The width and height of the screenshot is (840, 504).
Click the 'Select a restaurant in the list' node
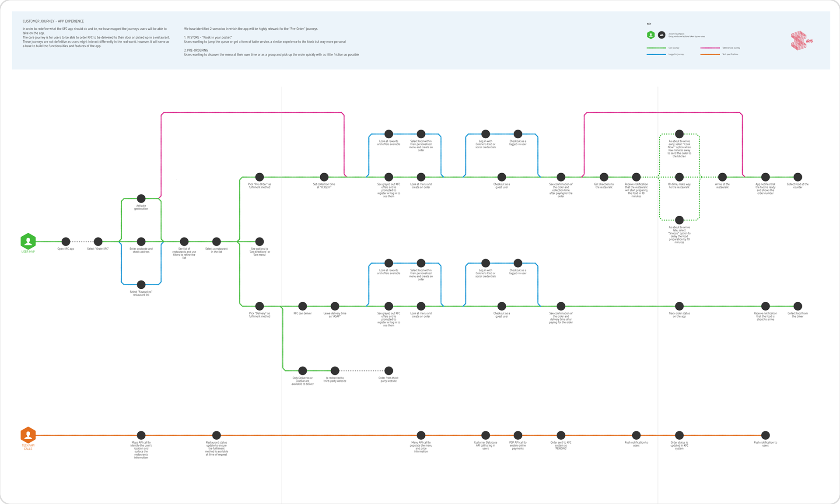tap(217, 241)
